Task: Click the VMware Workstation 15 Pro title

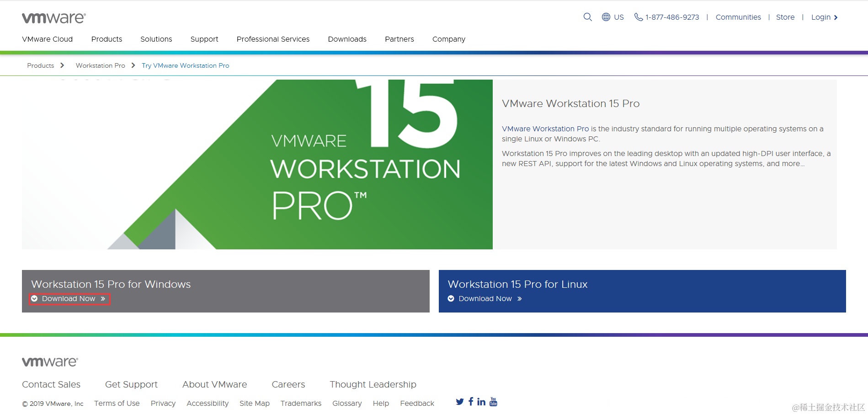Action: [570, 103]
